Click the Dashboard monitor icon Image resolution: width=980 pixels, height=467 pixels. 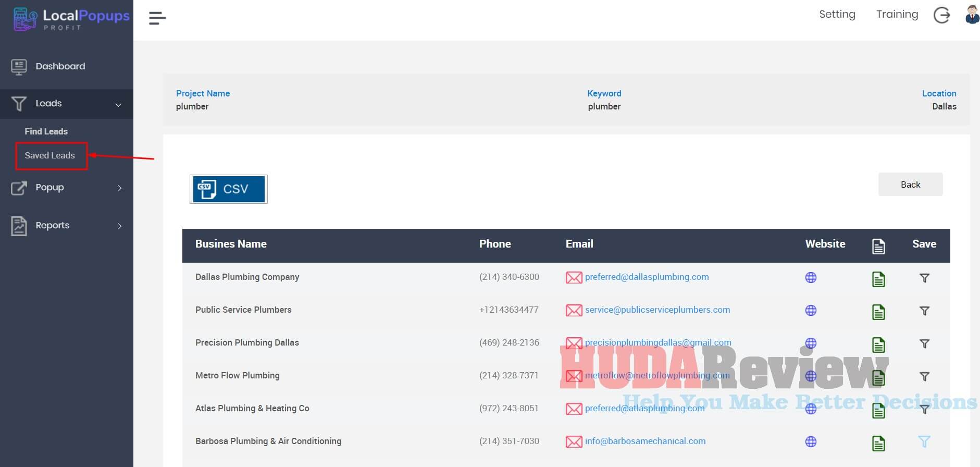click(x=19, y=67)
